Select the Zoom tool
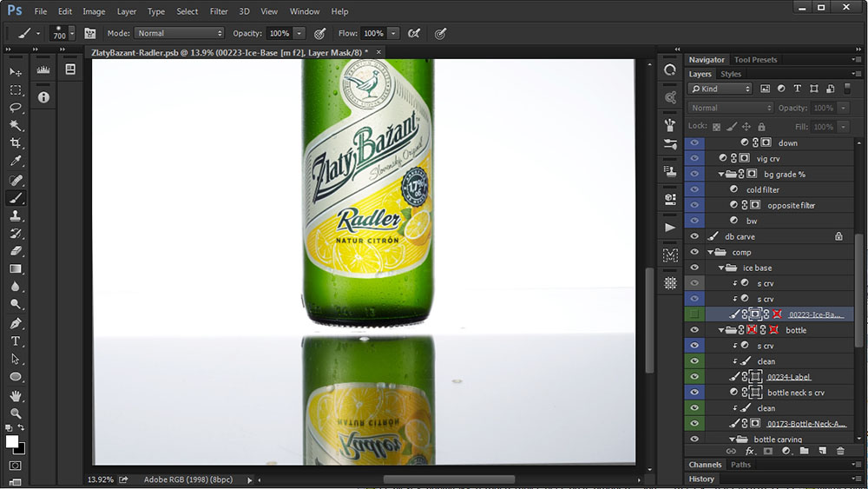This screenshot has height=489, width=868. click(x=16, y=413)
